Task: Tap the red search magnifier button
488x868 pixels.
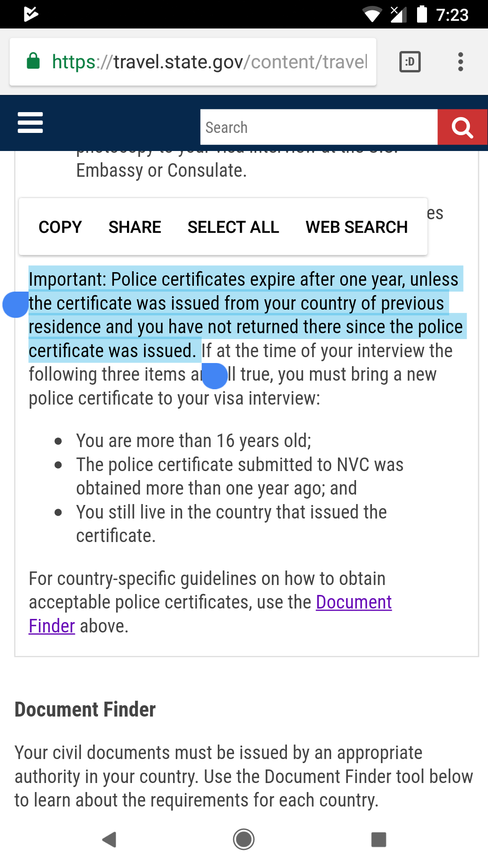Action: (462, 127)
